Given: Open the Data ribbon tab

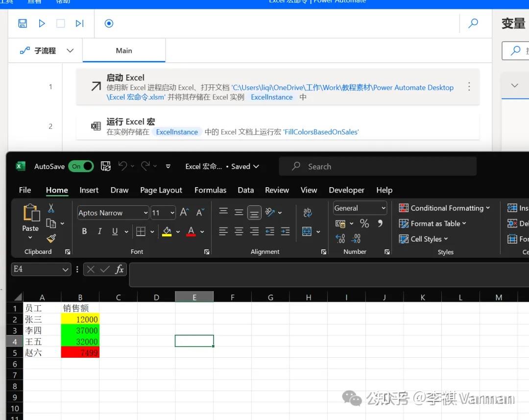Looking at the screenshot, I should pyautogui.click(x=245, y=190).
